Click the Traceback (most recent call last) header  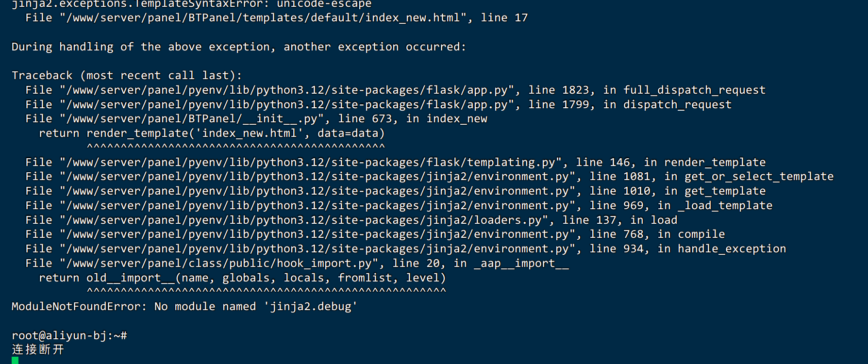tap(127, 76)
